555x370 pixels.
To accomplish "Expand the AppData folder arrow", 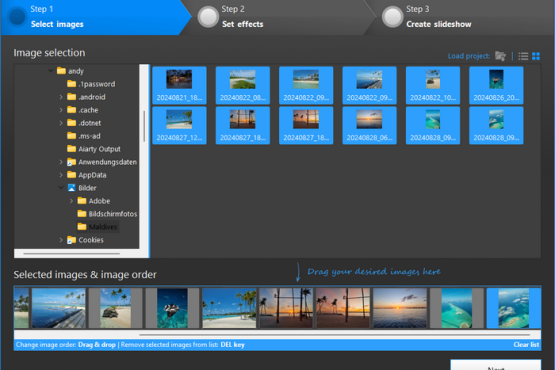I will point(61,175).
